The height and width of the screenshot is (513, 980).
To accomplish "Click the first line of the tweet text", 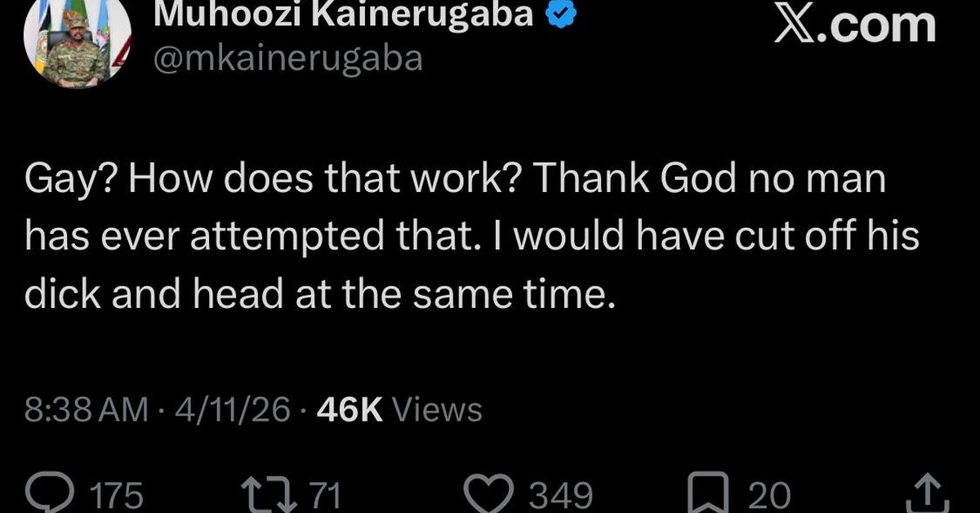I will click(455, 181).
